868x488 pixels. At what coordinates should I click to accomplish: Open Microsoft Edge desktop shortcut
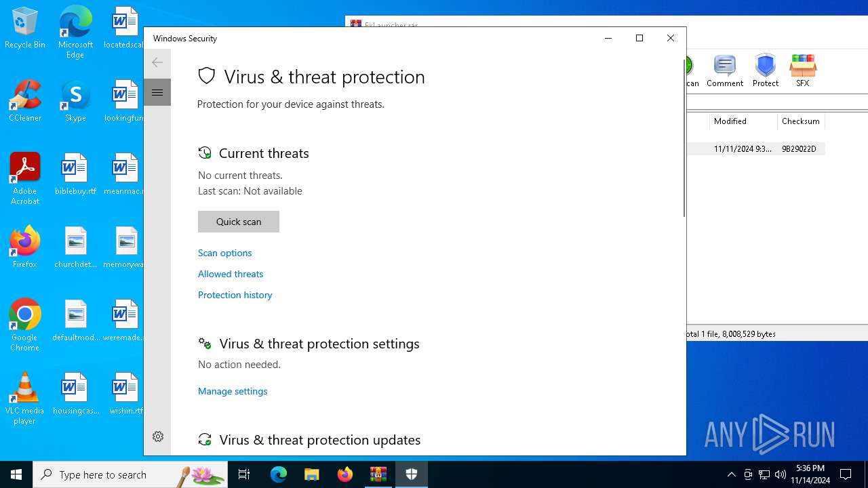(x=75, y=33)
